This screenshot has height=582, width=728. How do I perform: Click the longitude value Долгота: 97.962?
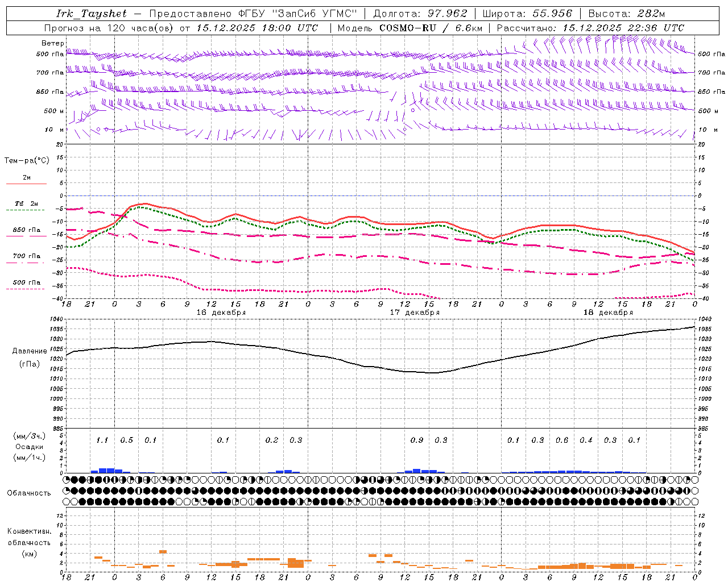(420, 14)
